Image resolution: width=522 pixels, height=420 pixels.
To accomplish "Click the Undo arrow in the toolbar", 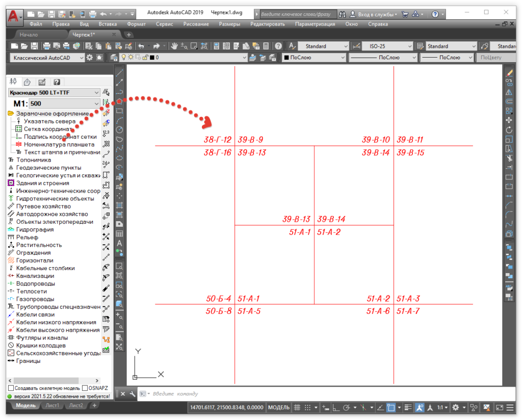I will tap(141, 46).
